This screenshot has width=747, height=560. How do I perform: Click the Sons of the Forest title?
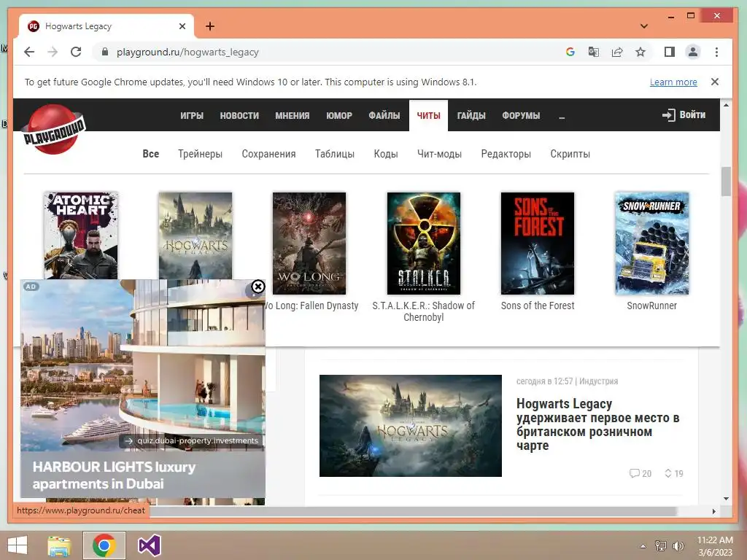[x=538, y=306]
